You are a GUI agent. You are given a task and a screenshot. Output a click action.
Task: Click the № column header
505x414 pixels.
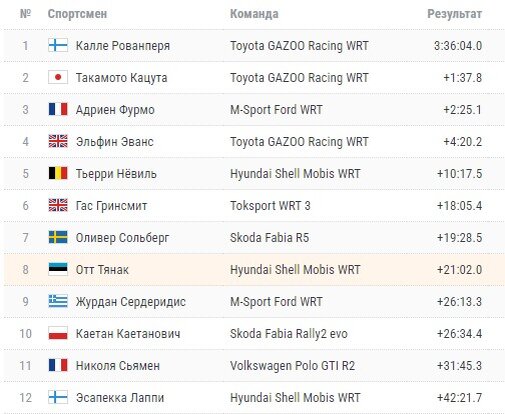25,14
